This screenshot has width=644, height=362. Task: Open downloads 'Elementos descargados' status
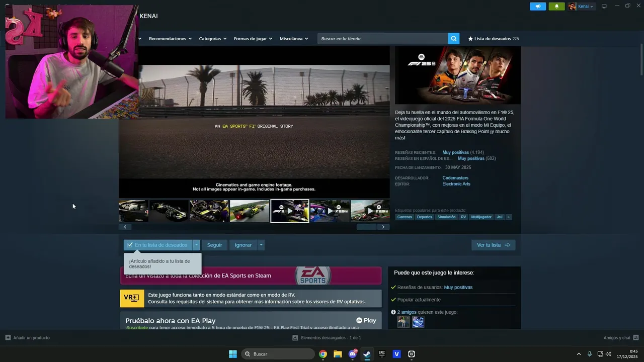pyautogui.click(x=327, y=338)
